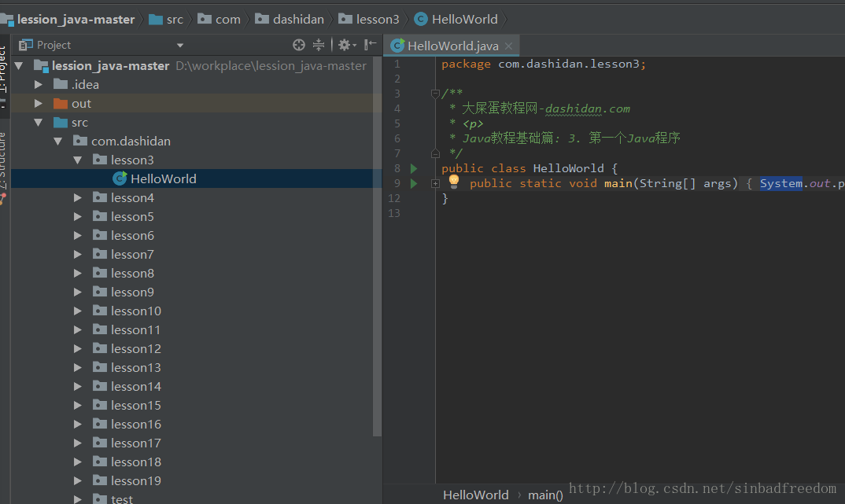Screen dimensions: 845x504
Task: Collapse the lession_java-master root node
Action: 19,66
